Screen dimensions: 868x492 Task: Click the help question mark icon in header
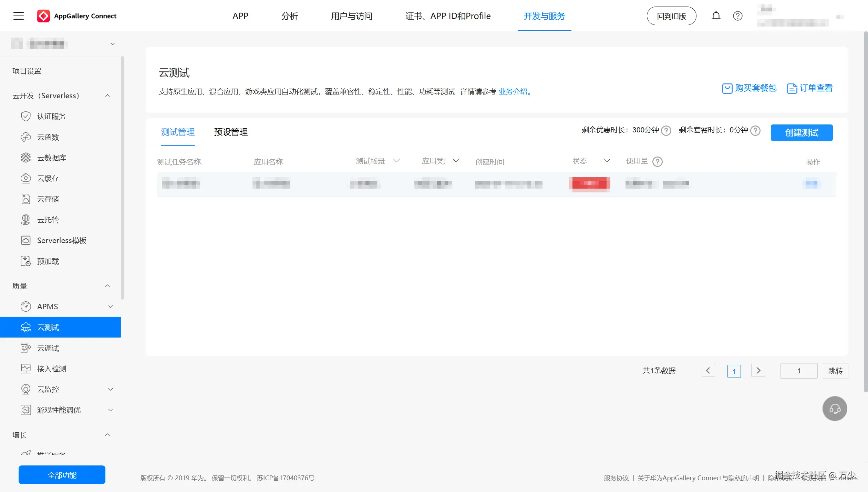coord(737,16)
